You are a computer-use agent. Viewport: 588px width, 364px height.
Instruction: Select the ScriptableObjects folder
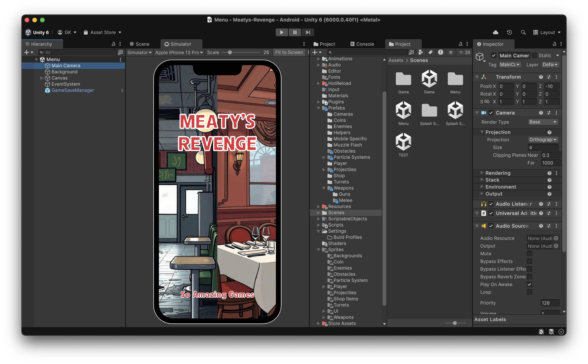pos(347,219)
